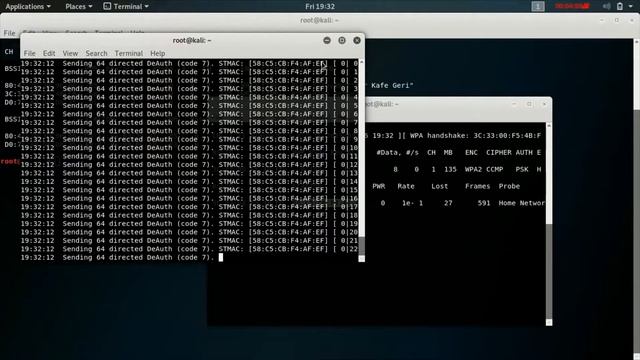Screen dimensions: 640x360
Task: Click the "CCMP" cipher value
Action: (494, 169)
